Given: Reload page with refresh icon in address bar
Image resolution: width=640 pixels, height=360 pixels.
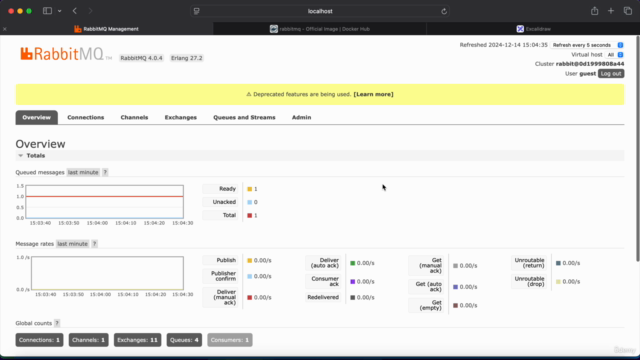Looking at the screenshot, I should (x=444, y=11).
